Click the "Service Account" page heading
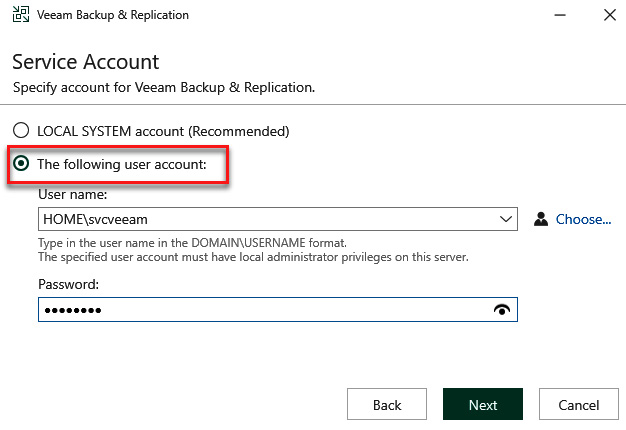Viewport: 626px width, 430px height. [85, 62]
